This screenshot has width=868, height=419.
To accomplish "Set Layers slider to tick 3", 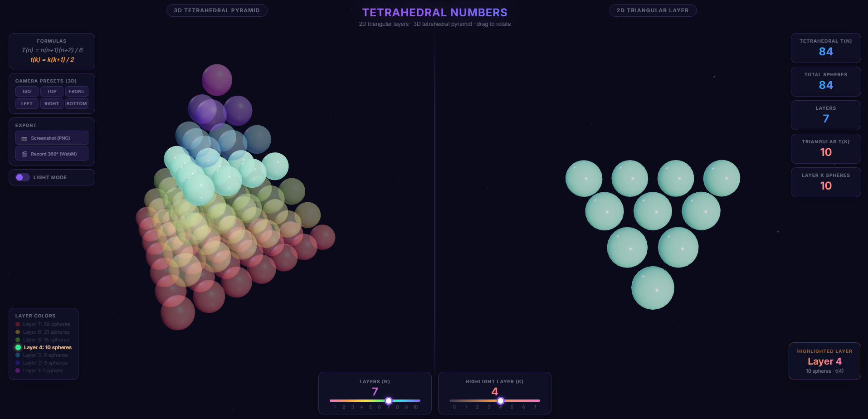I will click(x=352, y=407).
